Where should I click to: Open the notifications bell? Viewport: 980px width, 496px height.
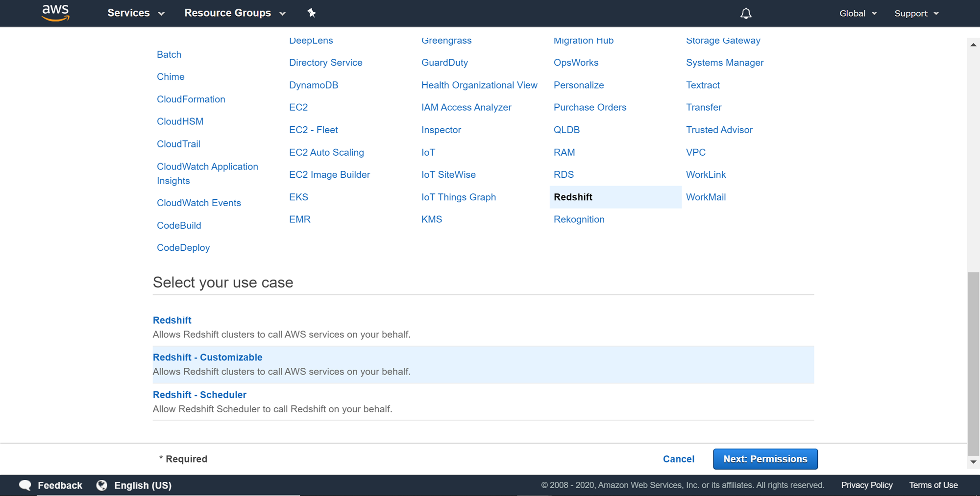[745, 13]
